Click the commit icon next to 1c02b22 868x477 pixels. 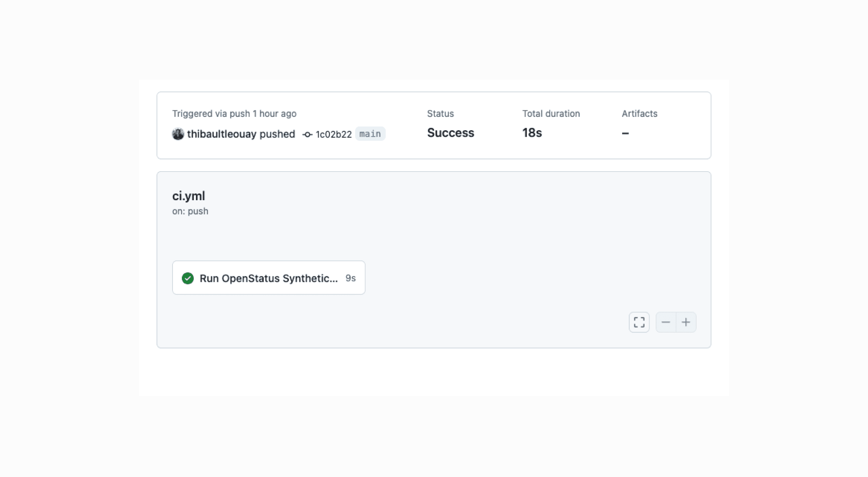pyautogui.click(x=307, y=134)
